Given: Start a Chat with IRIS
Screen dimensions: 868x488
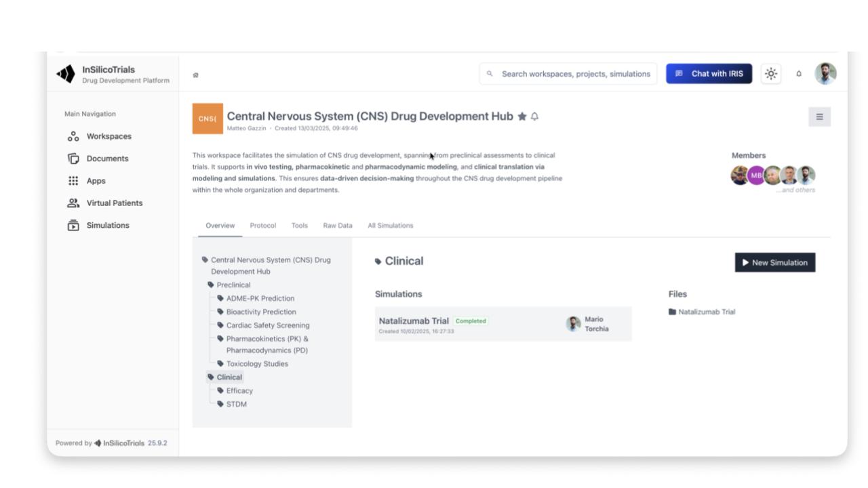Looking at the screenshot, I should click(709, 74).
